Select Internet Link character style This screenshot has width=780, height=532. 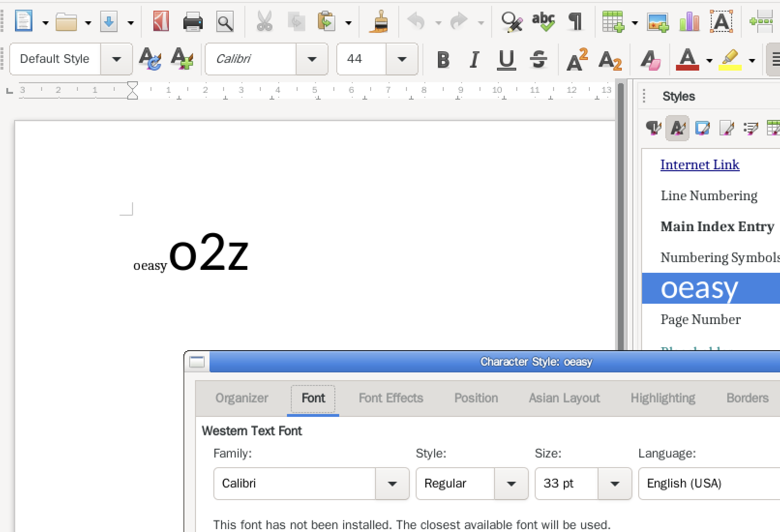click(x=700, y=164)
